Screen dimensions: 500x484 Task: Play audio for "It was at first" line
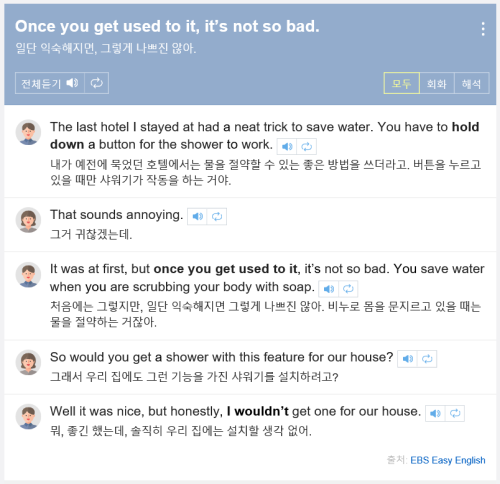[x=329, y=289]
